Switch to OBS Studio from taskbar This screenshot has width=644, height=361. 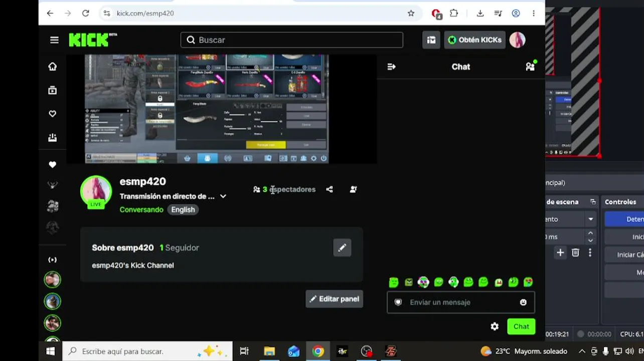coord(367,351)
